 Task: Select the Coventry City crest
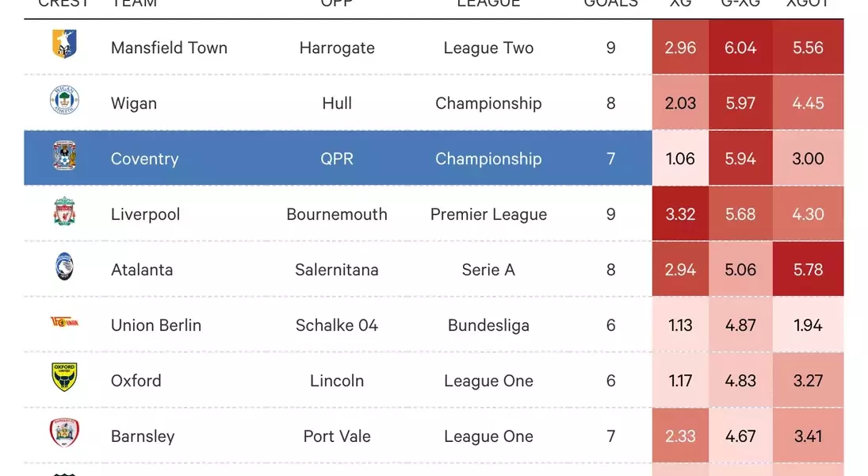64,156
